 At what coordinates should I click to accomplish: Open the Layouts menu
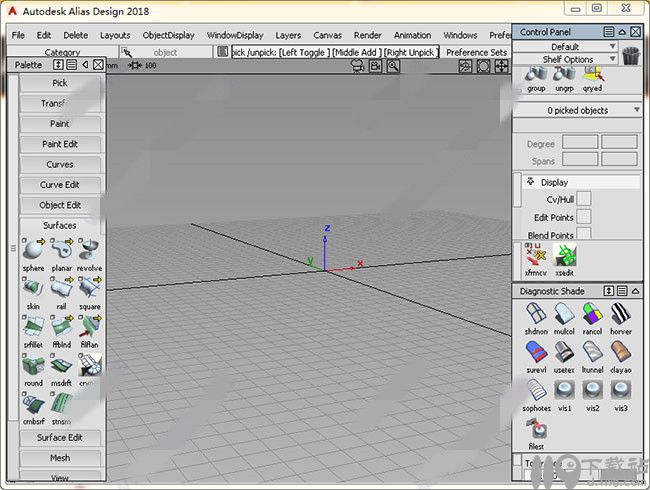click(115, 35)
